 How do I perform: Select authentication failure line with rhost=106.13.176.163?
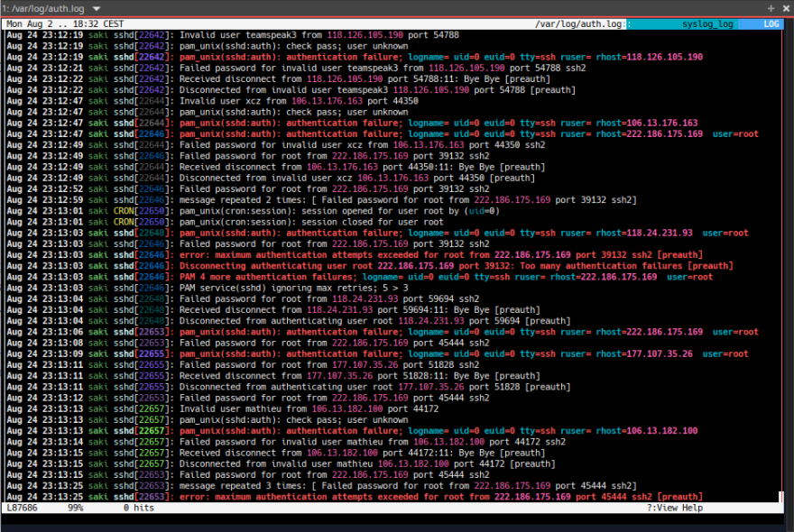pos(352,123)
